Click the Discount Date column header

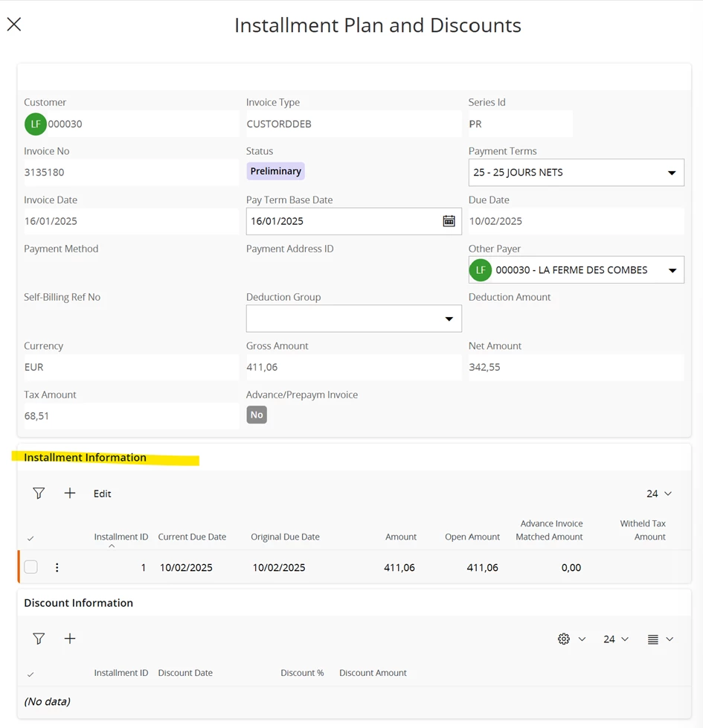coord(185,673)
